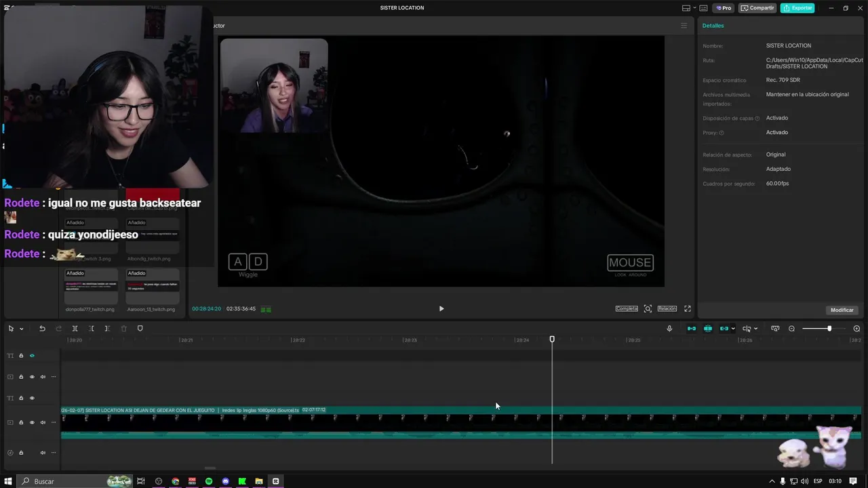Toggle main track magnet snapping

pos(692,329)
